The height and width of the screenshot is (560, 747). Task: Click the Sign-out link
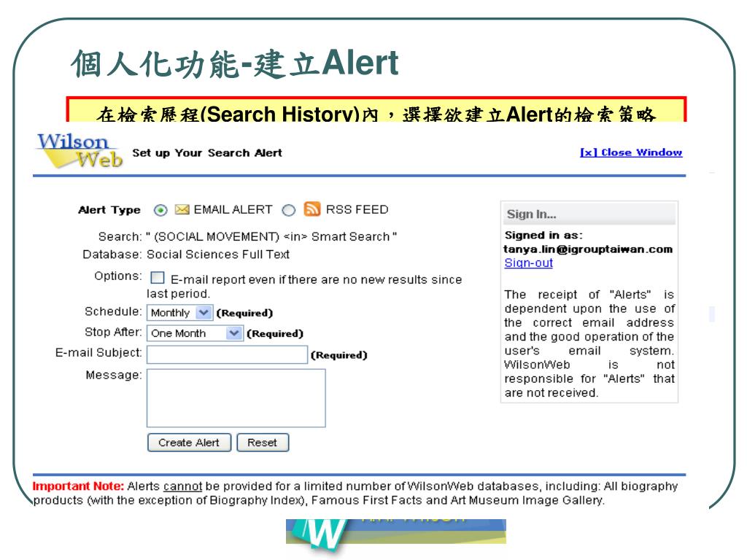529,262
